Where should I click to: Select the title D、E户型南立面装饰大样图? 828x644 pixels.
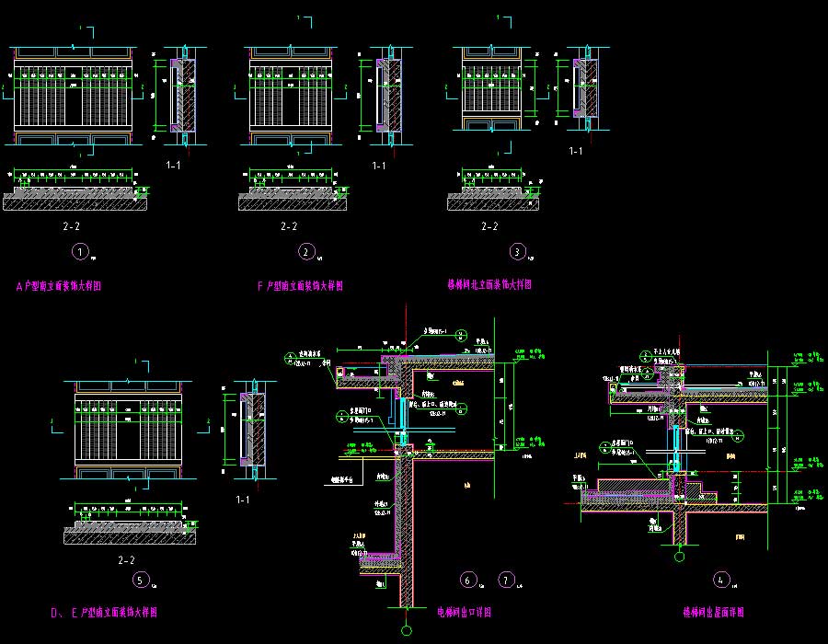[104, 613]
